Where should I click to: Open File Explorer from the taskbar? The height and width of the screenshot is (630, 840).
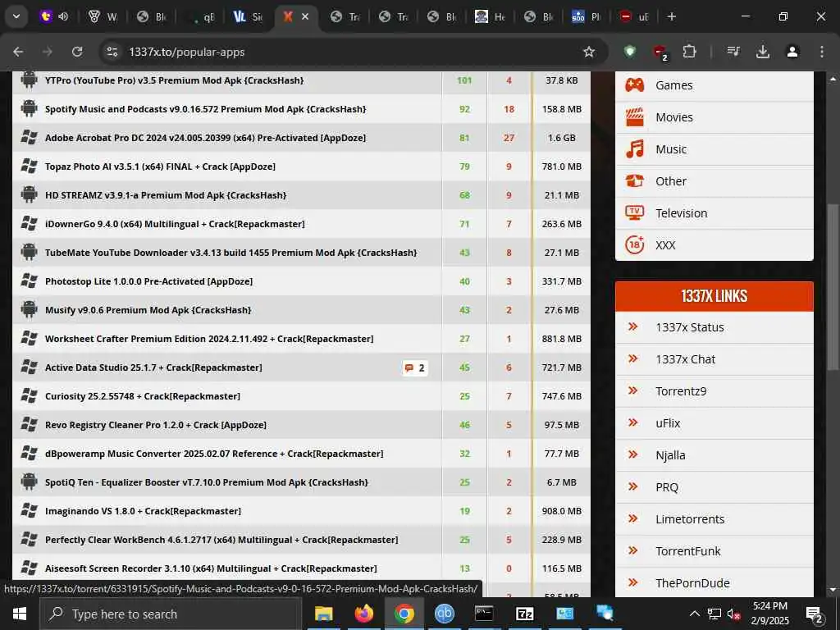click(x=323, y=614)
